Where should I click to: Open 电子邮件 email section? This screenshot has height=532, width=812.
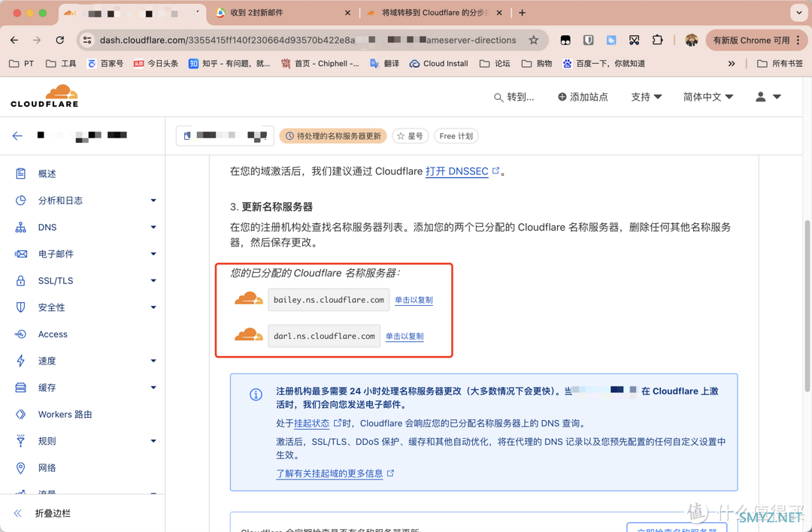(56, 254)
